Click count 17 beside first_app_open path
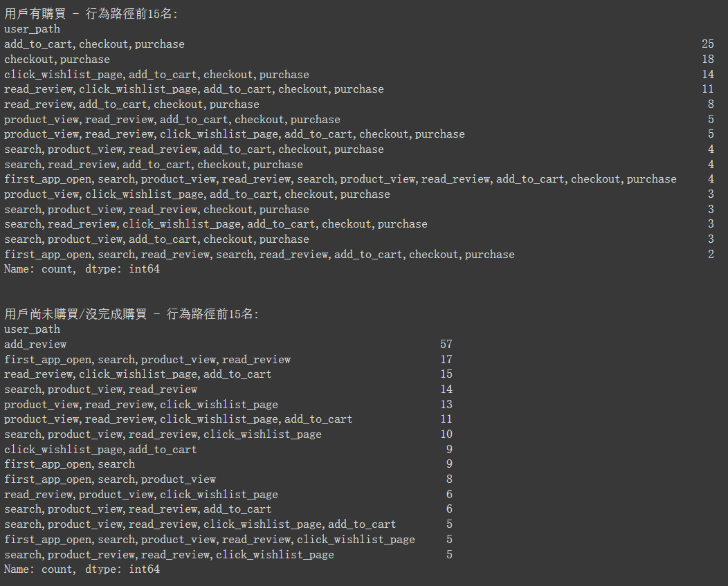 pos(446,359)
